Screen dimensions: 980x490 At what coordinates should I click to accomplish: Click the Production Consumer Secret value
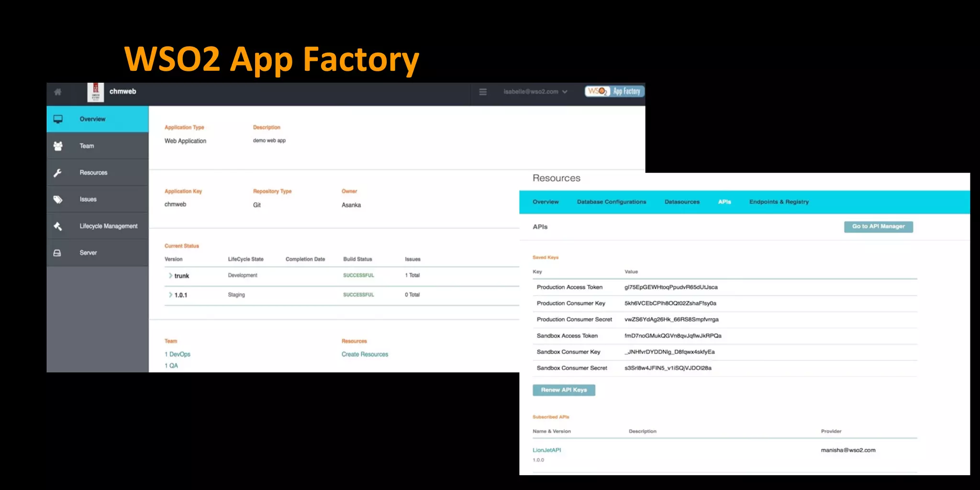click(x=671, y=320)
